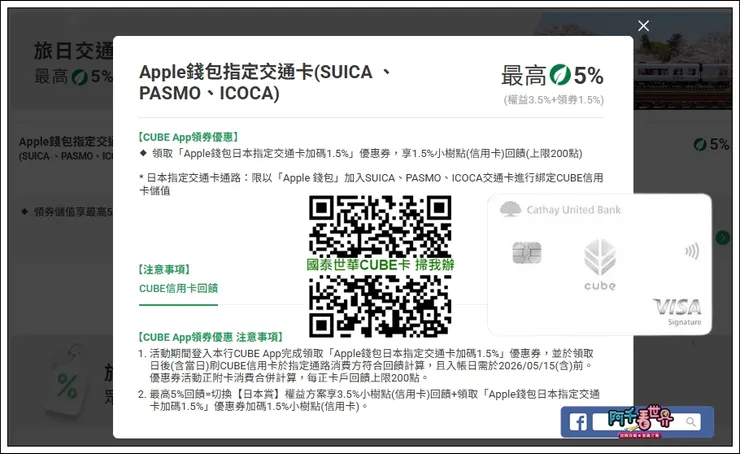This screenshot has width=740, height=454.
Task: Click the green arrow button at right edge
Action: click(723, 237)
